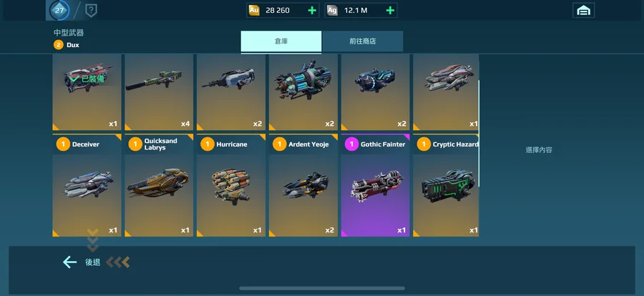Switch to the 前往商店 tab
Viewport: 644px width, 296px height.
click(363, 41)
